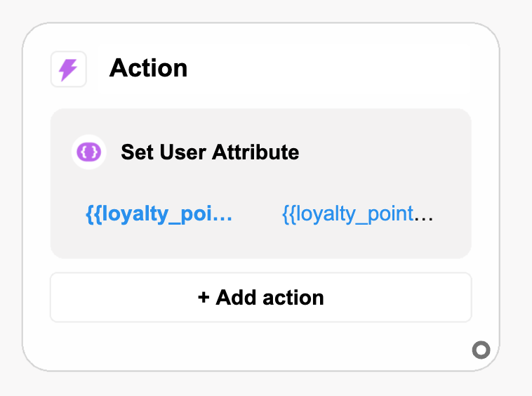This screenshot has width=532, height=396.
Task: Click the gray panel below the attribute values
Action: coord(261,243)
